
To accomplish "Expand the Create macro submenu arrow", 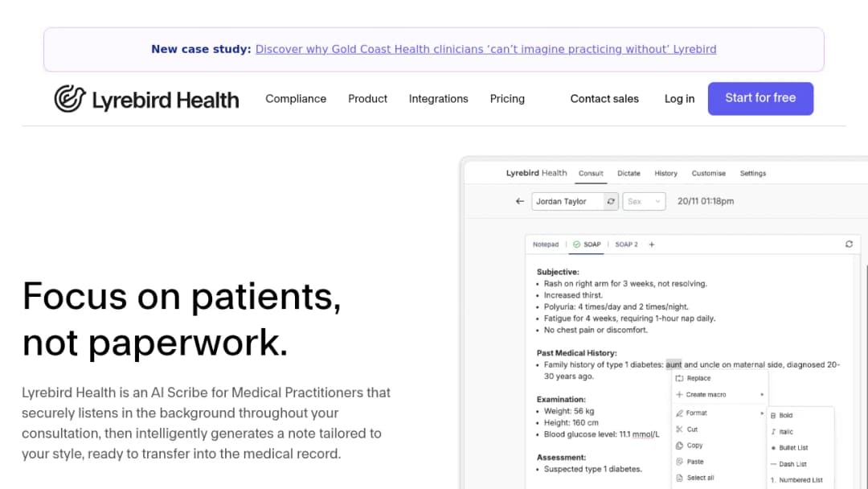I will 762,395.
